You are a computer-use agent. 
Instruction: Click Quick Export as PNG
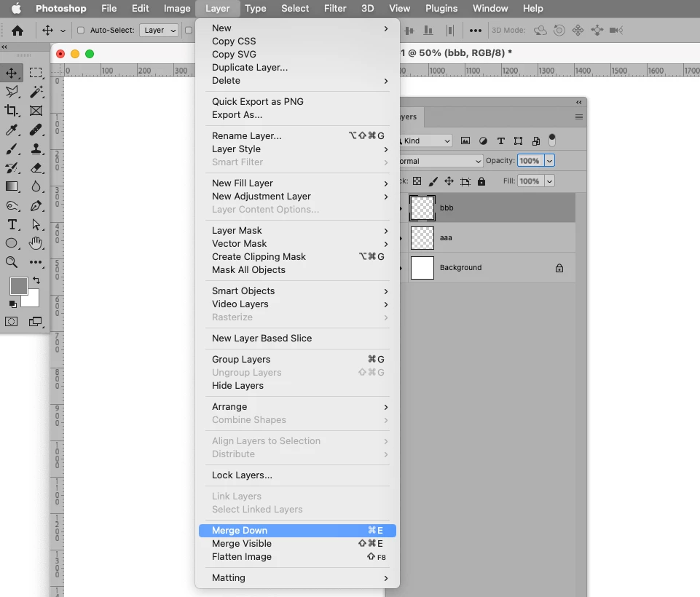(297, 102)
